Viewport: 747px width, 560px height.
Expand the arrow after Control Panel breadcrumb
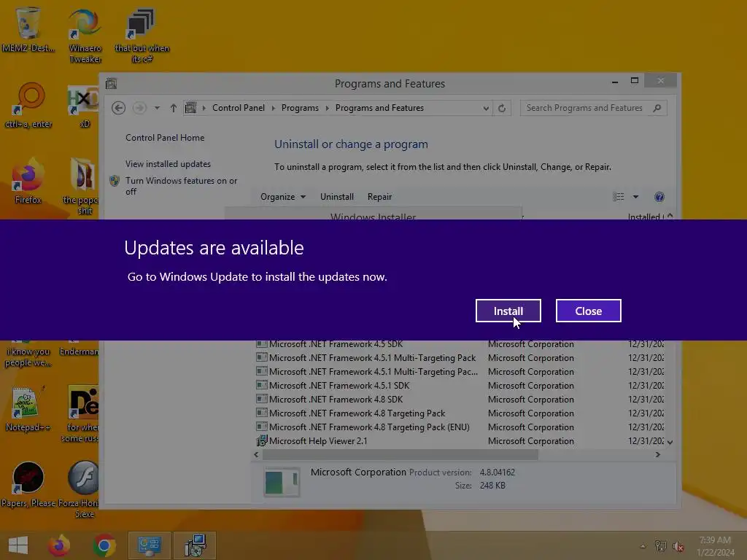point(274,108)
